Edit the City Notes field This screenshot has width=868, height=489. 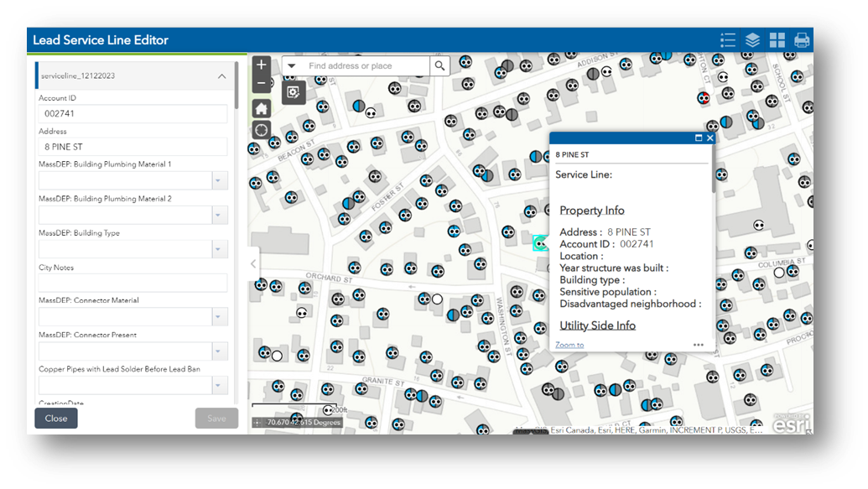point(133,283)
